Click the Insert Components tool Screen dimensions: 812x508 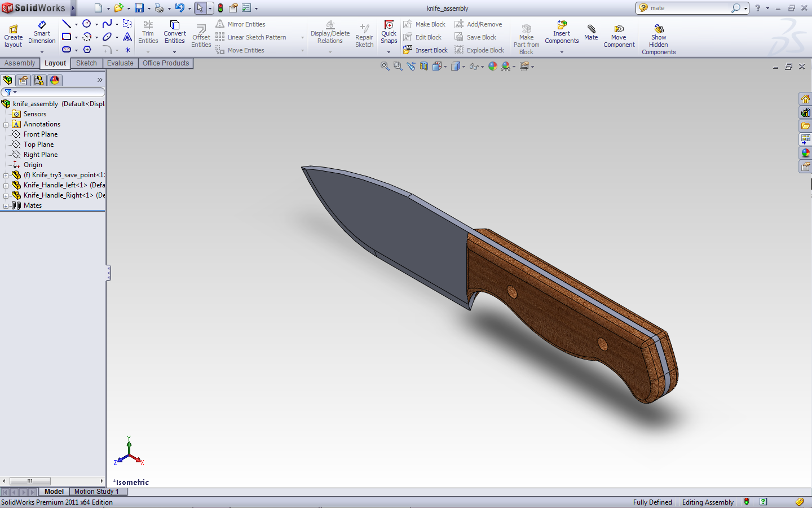[562, 33]
